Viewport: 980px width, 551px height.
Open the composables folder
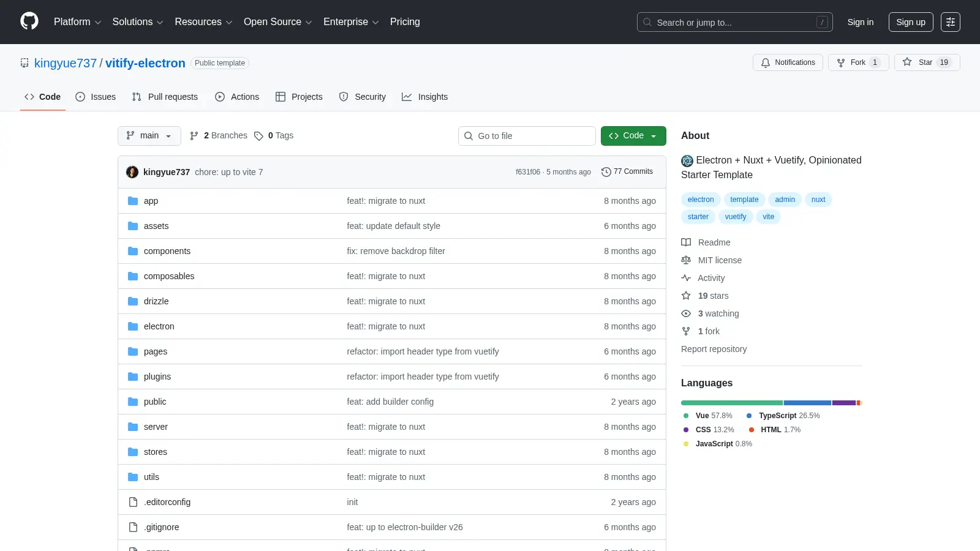tap(169, 276)
